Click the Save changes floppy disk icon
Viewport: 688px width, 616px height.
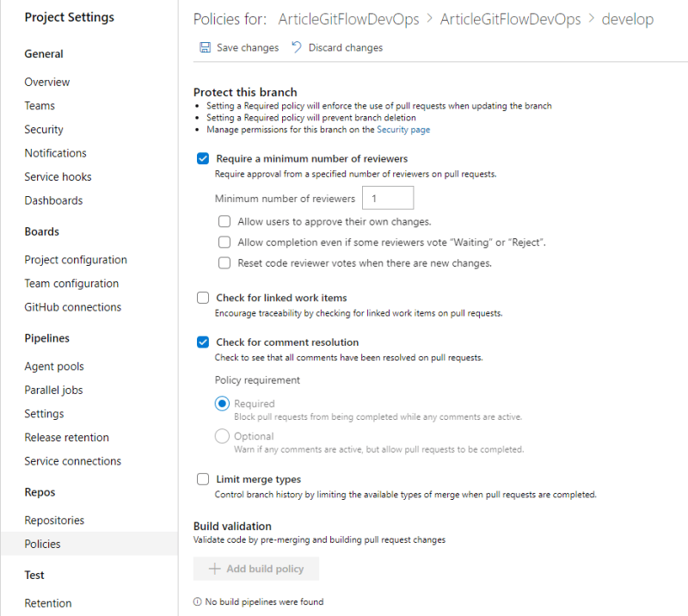205,47
